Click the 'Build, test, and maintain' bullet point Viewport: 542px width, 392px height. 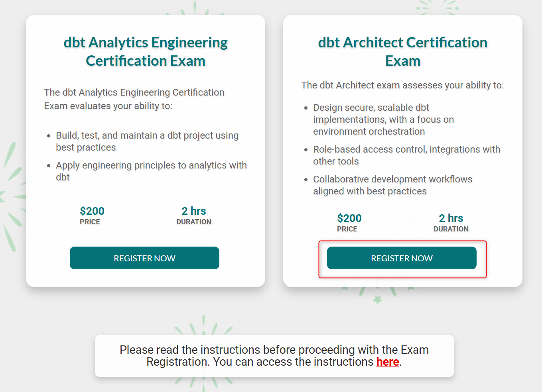tap(147, 141)
